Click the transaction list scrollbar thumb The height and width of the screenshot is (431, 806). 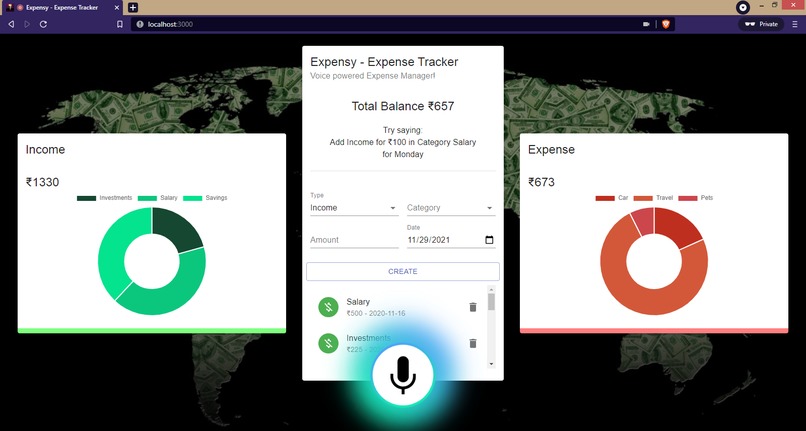click(x=491, y=302)
